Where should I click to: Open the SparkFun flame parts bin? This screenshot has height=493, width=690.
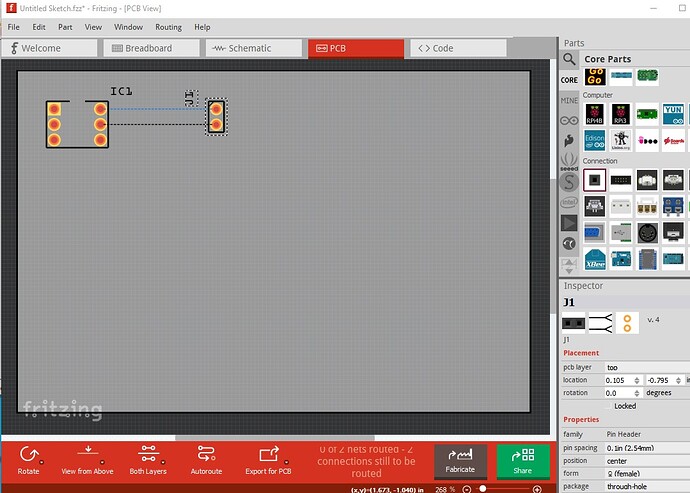[x=569, y=140]
